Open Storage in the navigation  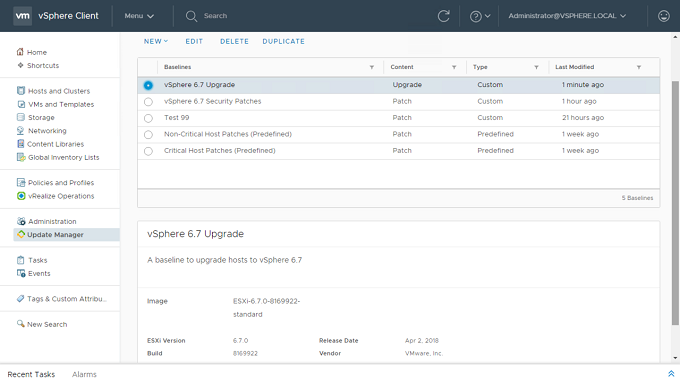pos(41,118)
